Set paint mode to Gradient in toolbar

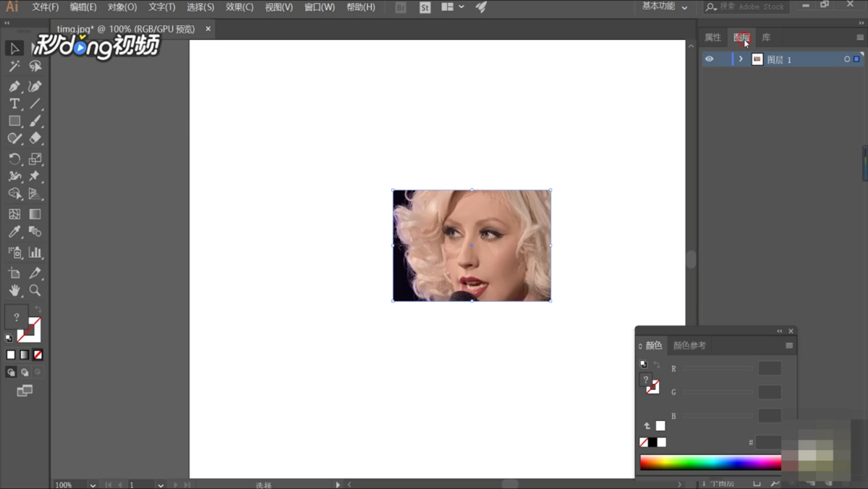(25, 355)
